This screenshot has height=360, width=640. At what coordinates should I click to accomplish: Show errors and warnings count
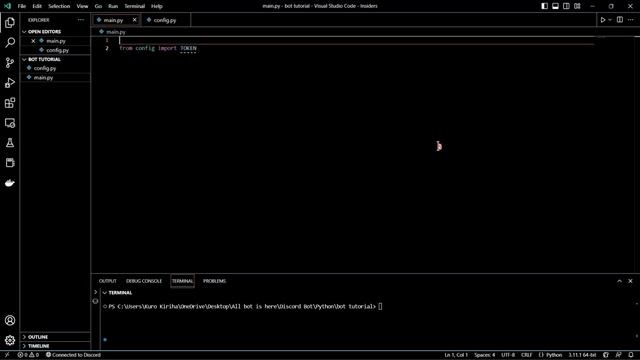point(28,355)
